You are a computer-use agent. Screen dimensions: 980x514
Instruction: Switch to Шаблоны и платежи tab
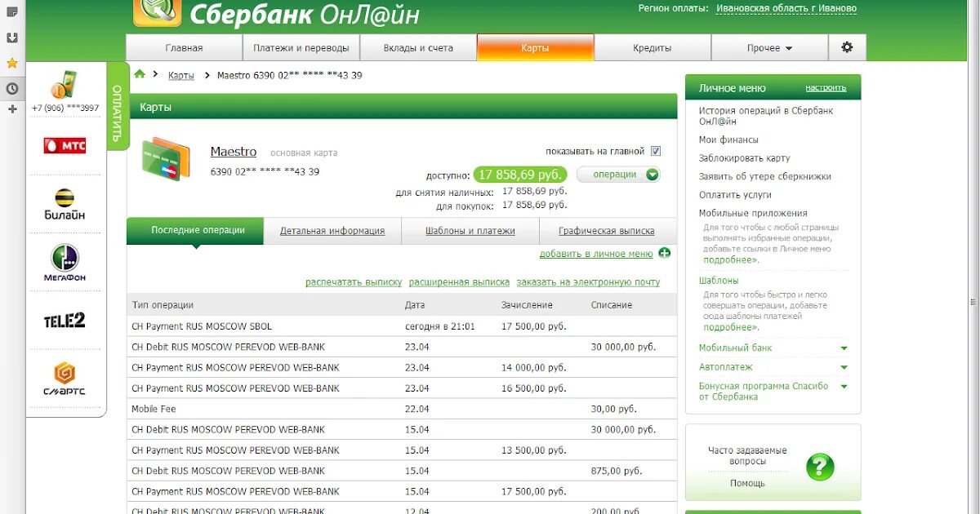(x=470, y=231)
